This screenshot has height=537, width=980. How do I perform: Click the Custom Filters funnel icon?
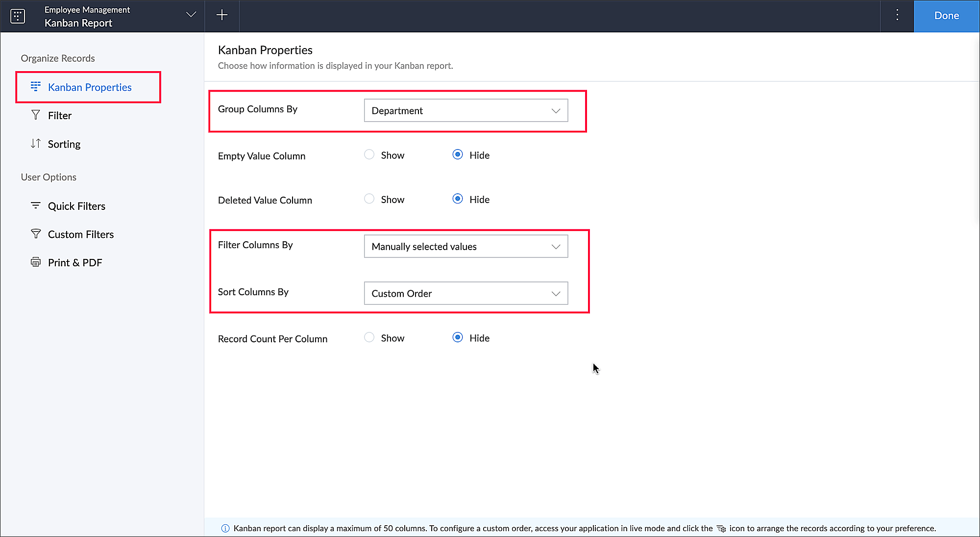pyautogui.click(x=35, y=234)
